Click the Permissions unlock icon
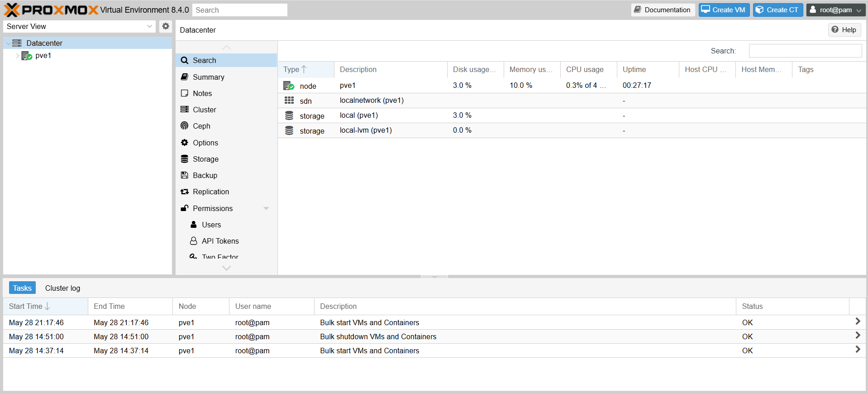This screenshot has width=868, height=394. coord(185,208)
